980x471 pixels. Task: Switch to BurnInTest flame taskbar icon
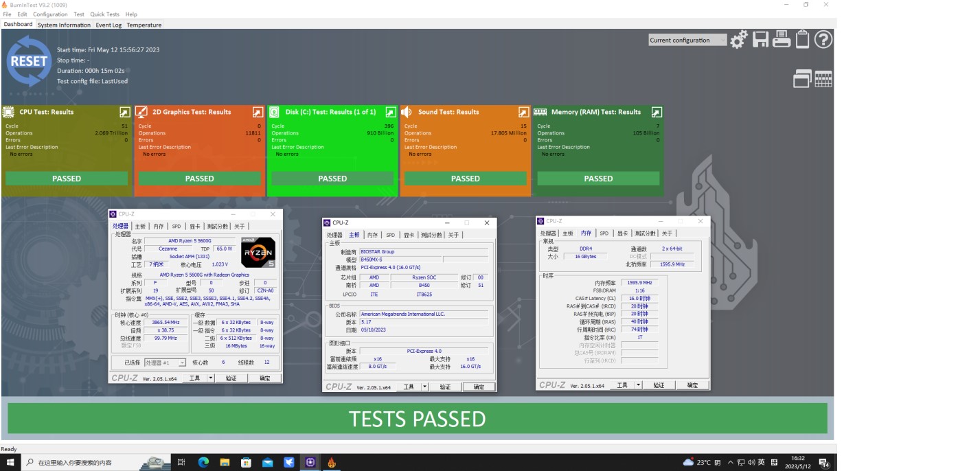pos(332,463)
